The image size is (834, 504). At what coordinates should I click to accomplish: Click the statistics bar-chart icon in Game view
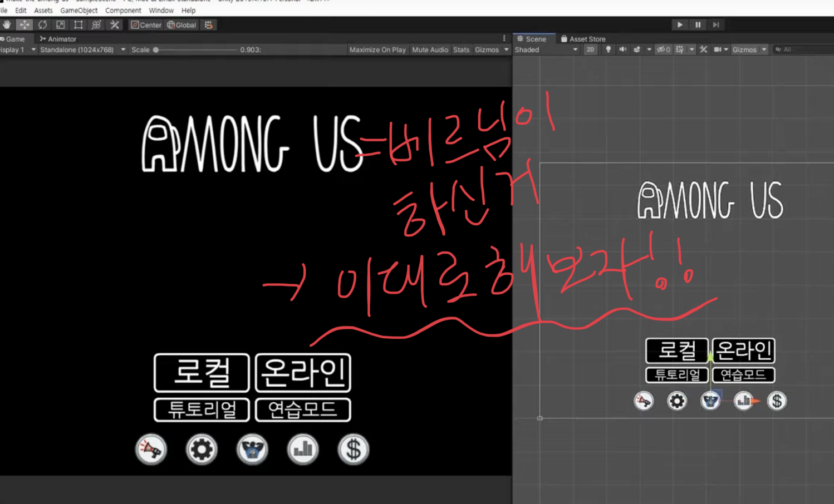pyautogui.click(x=303, y=449)
